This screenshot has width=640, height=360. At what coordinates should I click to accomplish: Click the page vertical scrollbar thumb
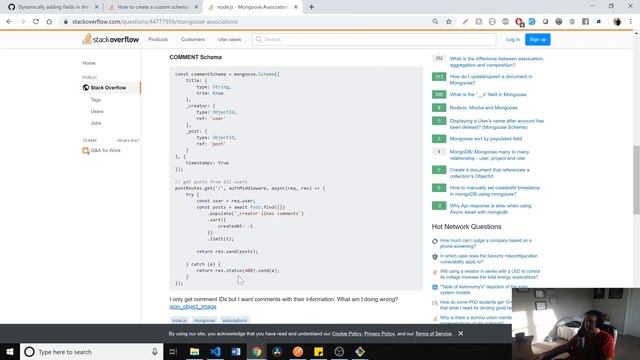(x=636, y=180)
